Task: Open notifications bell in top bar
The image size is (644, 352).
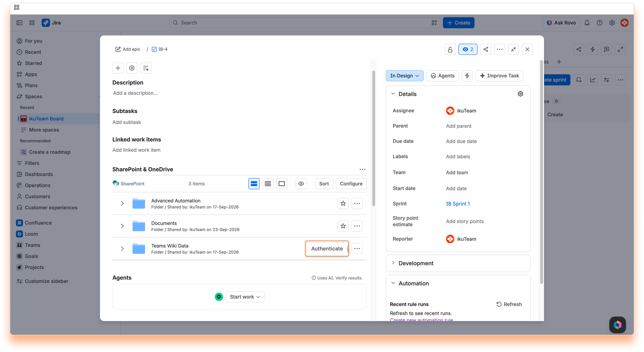Action: tap(587, 23)
